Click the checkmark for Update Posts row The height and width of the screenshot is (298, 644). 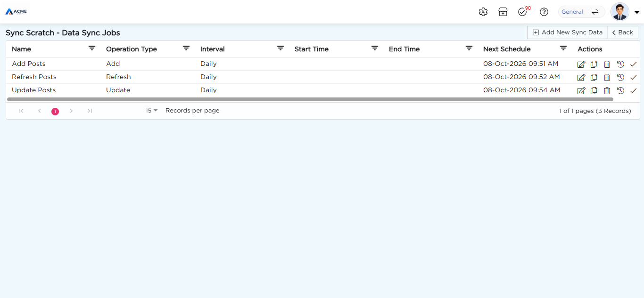(633, 90)
